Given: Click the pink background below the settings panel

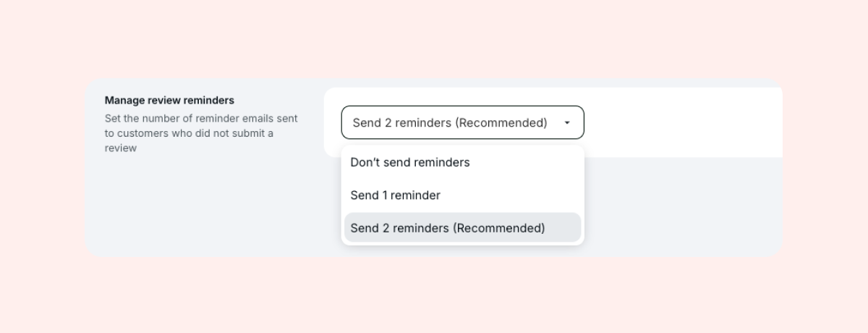Looking at the screenshot, I should click(x=434, y=297).
